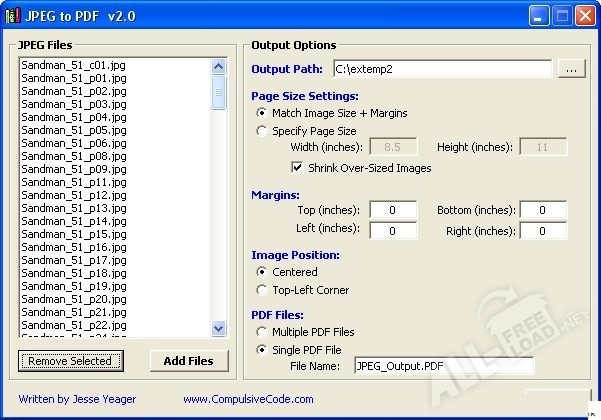Click the file list scrollbar down arrow
The width and height of the screenshot is (601, 420).
(219, 327)
